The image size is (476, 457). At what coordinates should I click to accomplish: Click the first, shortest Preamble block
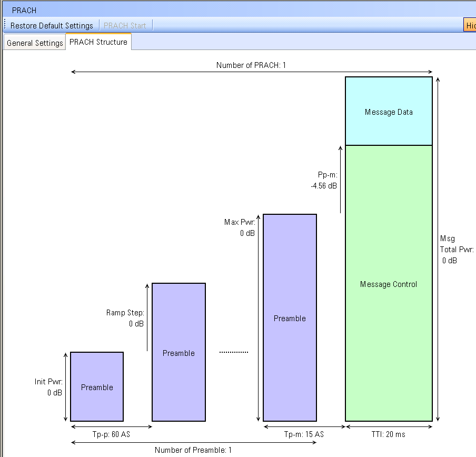click(x=97, y=387)
